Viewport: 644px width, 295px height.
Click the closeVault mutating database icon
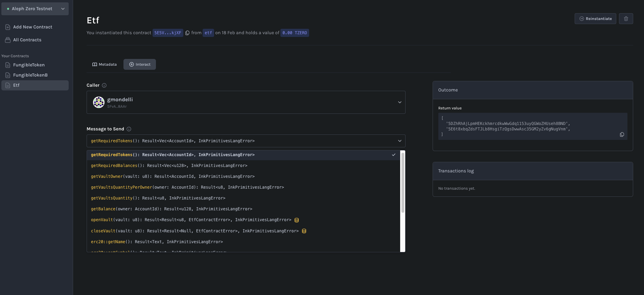(304, 231)
